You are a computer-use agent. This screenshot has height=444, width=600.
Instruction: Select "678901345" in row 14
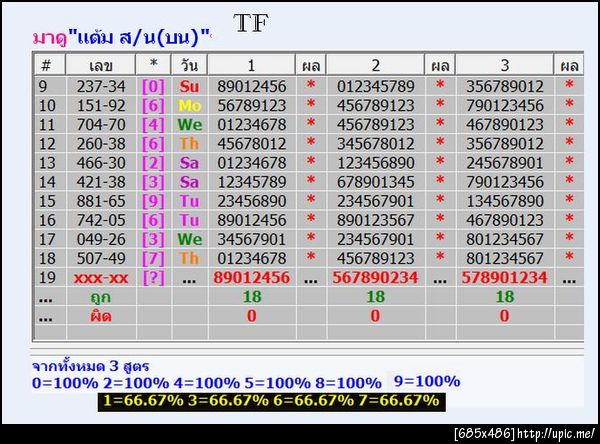click(x=376, y=182)
